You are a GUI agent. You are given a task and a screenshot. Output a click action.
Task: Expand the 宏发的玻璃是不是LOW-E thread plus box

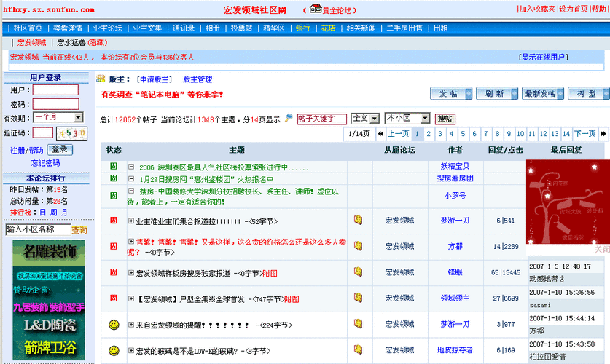(131, 351)
